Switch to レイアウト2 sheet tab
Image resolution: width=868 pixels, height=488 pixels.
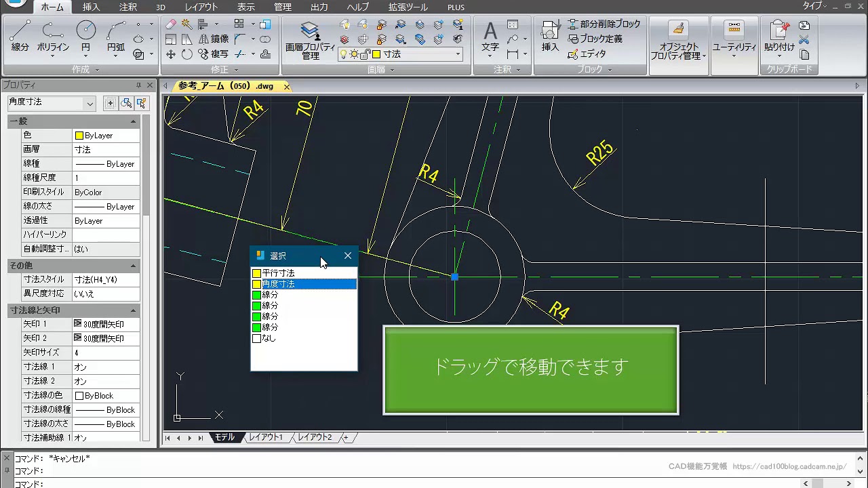[x=315, y=438]
